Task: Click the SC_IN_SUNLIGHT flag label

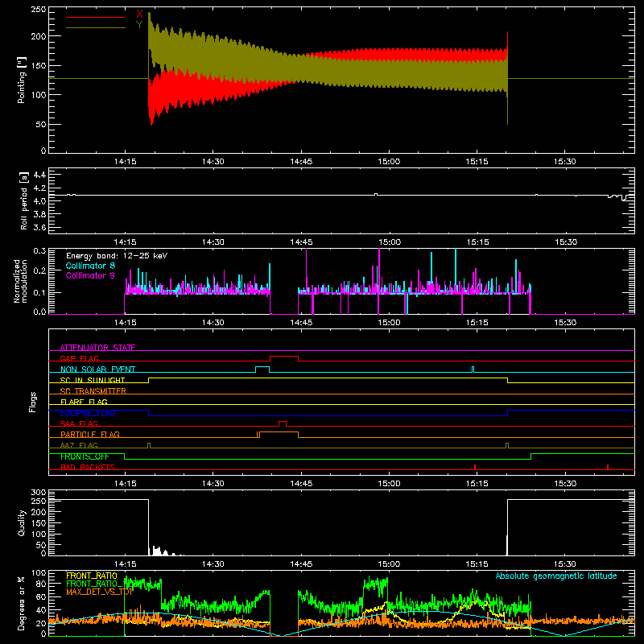Action: click(x=93, y=380)
